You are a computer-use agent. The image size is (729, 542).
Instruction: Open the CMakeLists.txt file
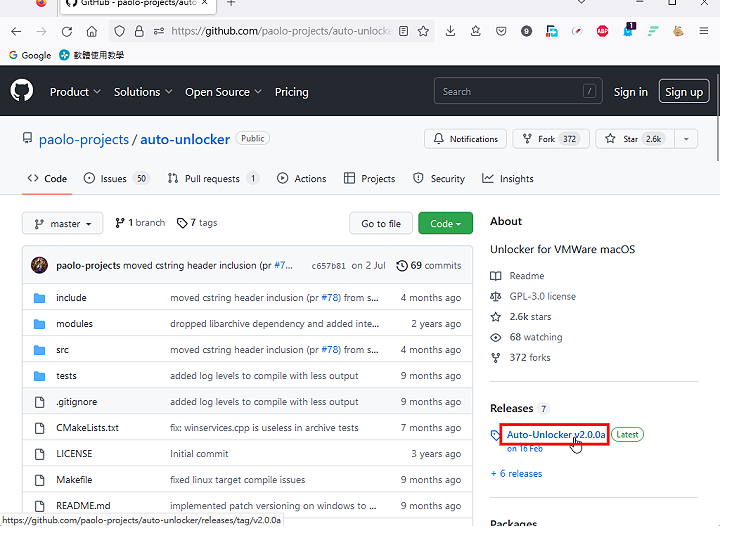click(x=87, y=428)
